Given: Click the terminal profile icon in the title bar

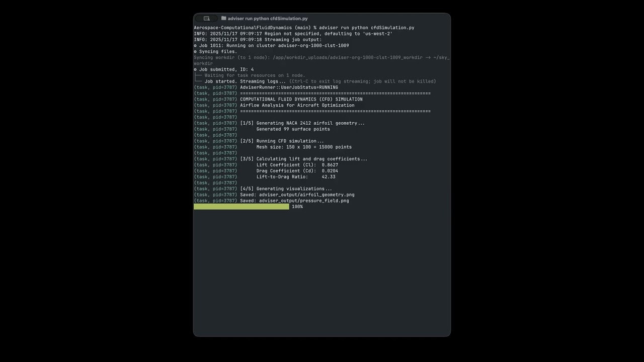Looking at the screenshot, I should (x=207, y=18).
